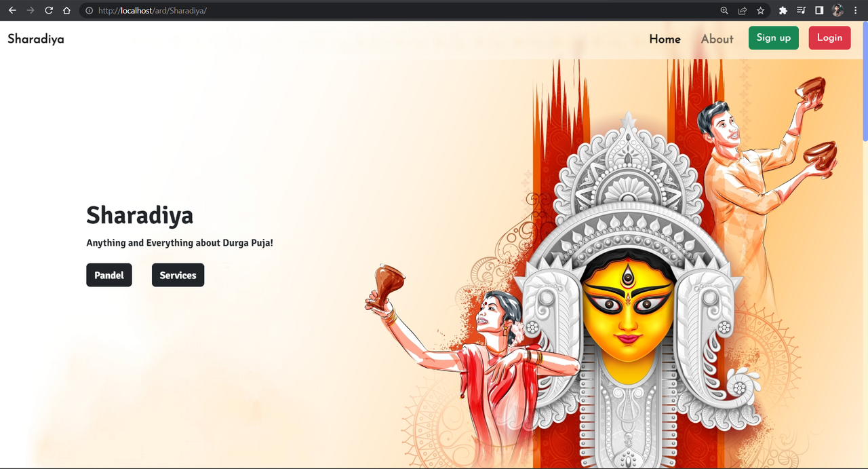Click the red Login button
868x469 pixels.
point(829,38)
